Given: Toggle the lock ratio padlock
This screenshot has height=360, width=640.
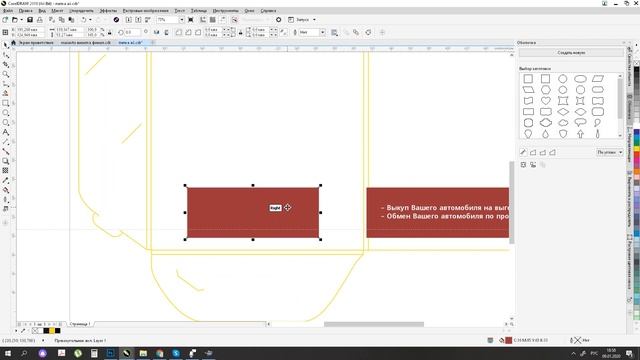Looking at the screenshot, I should pyautogui.click(x=109, y=32).
